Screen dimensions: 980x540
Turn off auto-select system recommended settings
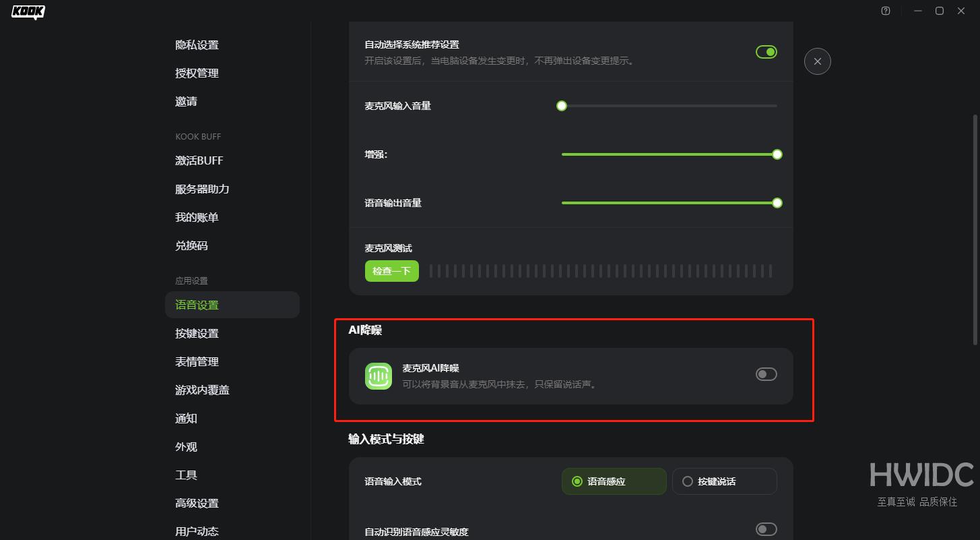tap(766, 52)
